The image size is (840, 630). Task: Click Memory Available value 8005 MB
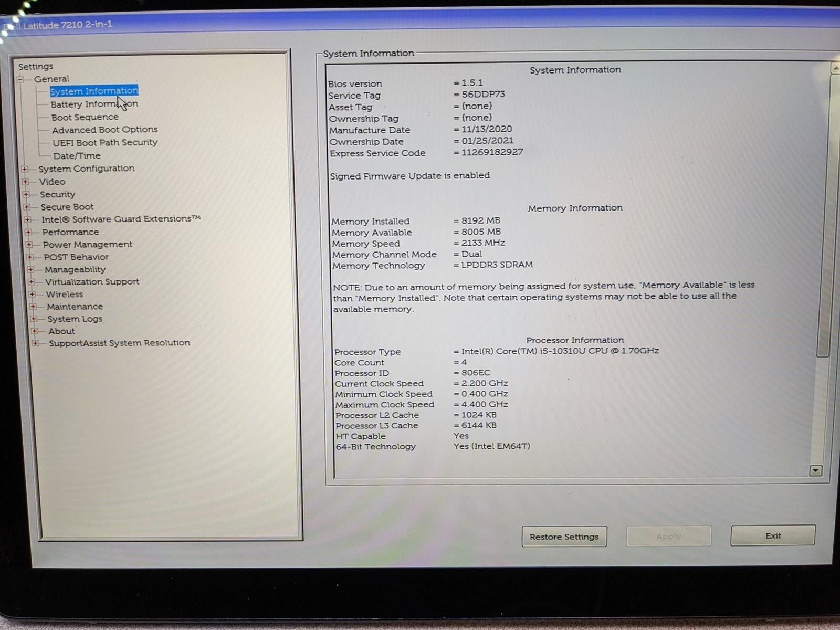(x=481, y=232)
